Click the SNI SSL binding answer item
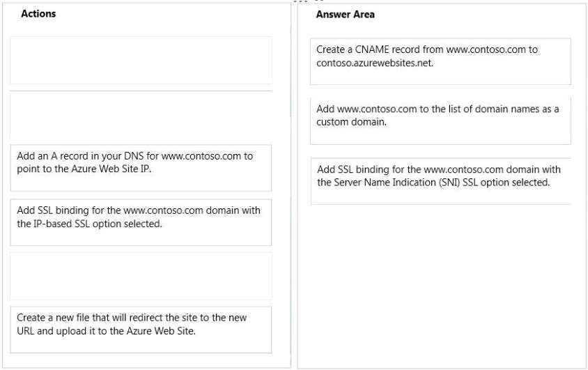This screenshot has width=588, height=370. 440,181
